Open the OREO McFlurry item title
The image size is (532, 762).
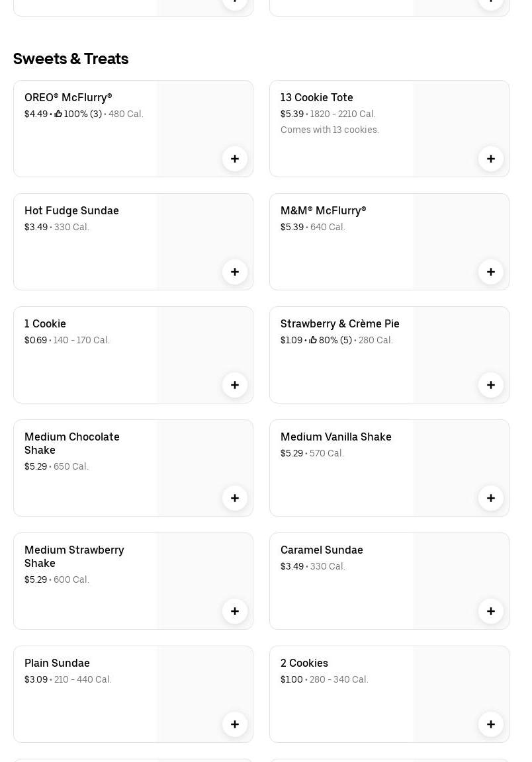(68, 97)
